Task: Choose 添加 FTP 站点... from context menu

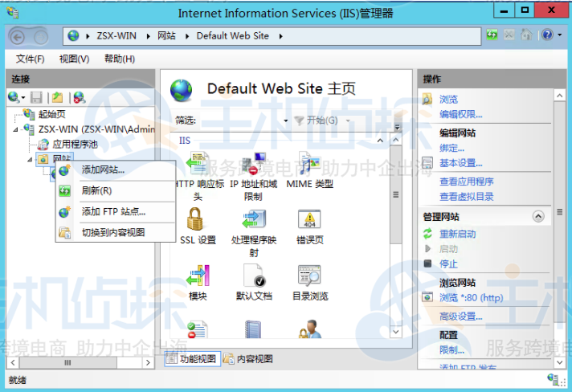Action: pyautogui.click(x=116, y=211)
